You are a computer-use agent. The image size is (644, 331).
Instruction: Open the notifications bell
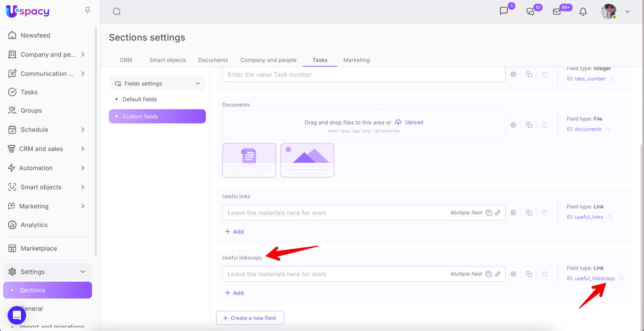[x=583, y=12]
